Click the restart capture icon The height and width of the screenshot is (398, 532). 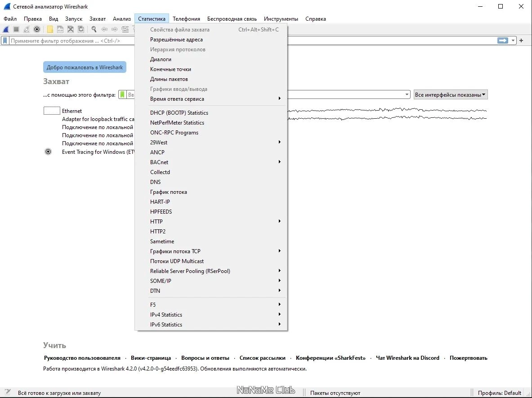pos(27,30)
